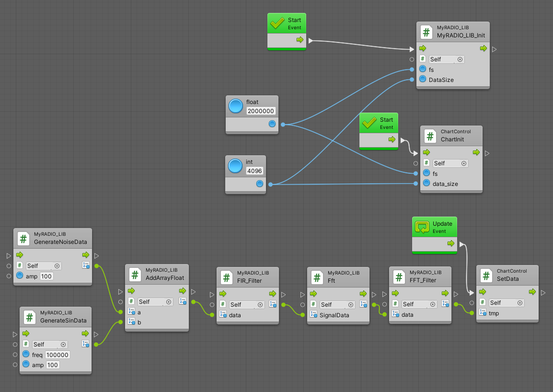
Task: Select the freq field showing 100000
Action: click(x=57, y=355)
